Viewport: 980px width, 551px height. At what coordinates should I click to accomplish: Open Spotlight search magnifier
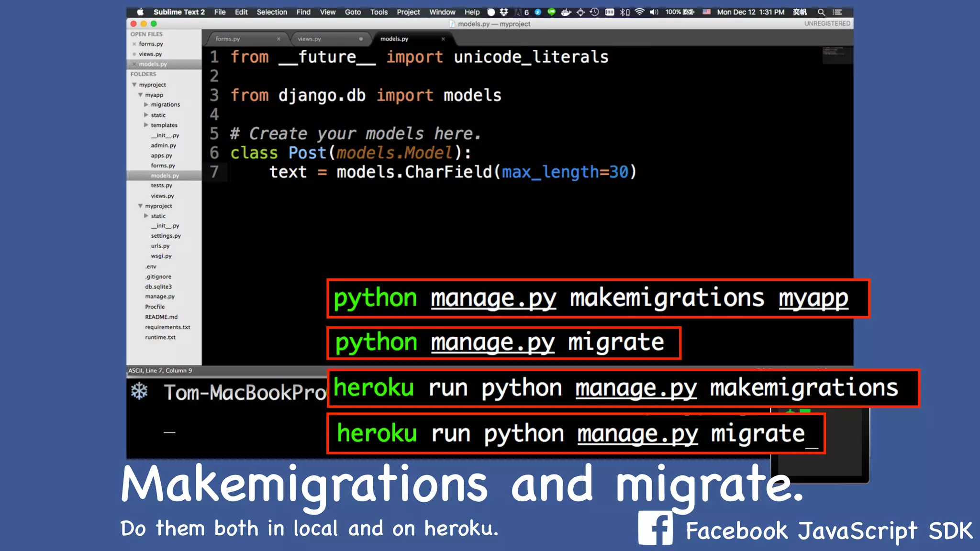821,12
